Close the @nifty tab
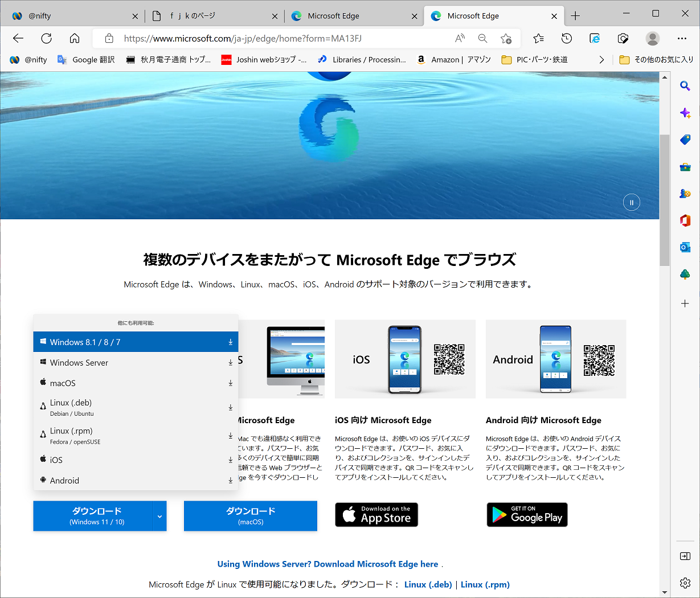This screenshot has height=598, width=700. (x=135, y=16)
